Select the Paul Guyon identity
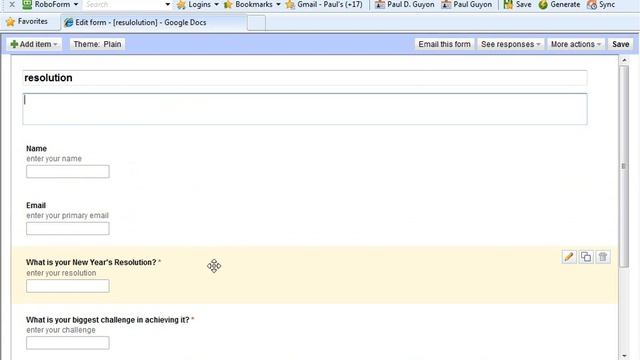 (x=467, y=4)
